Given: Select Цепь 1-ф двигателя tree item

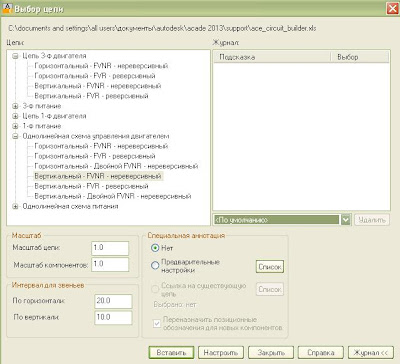Looking at the screenshot, I should click(54, 116).
